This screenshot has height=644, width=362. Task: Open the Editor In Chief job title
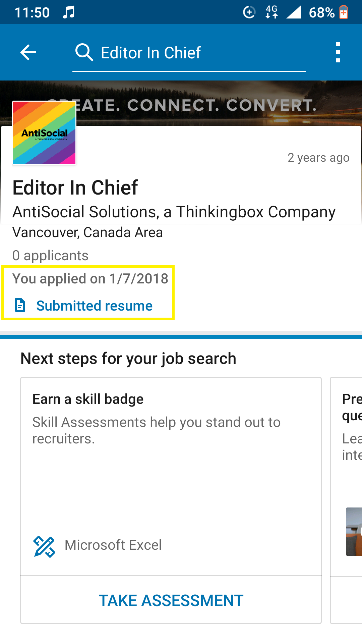(x=75, y=187)
